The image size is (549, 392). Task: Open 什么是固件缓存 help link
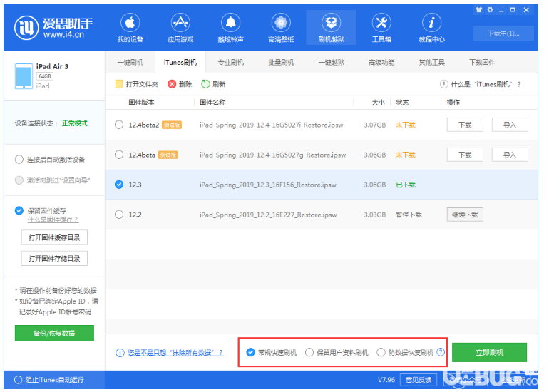[53, 220]
